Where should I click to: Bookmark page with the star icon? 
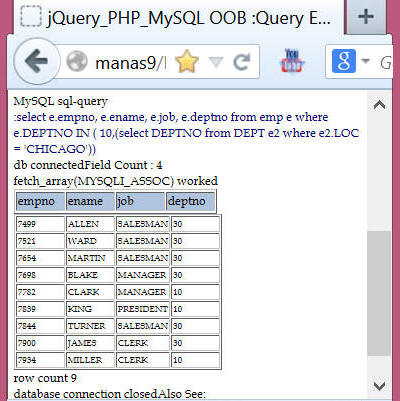tap(187, 62)
